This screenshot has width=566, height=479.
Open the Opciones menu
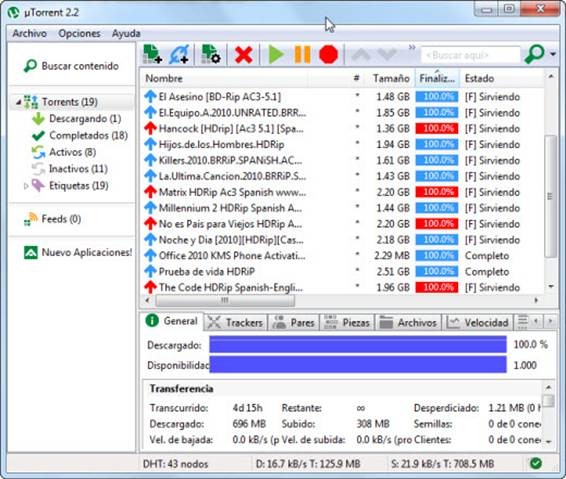coord(79,34)
